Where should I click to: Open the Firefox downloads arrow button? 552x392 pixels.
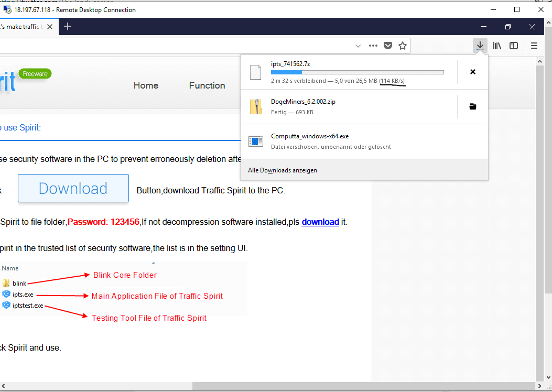[x=480, y=46]
